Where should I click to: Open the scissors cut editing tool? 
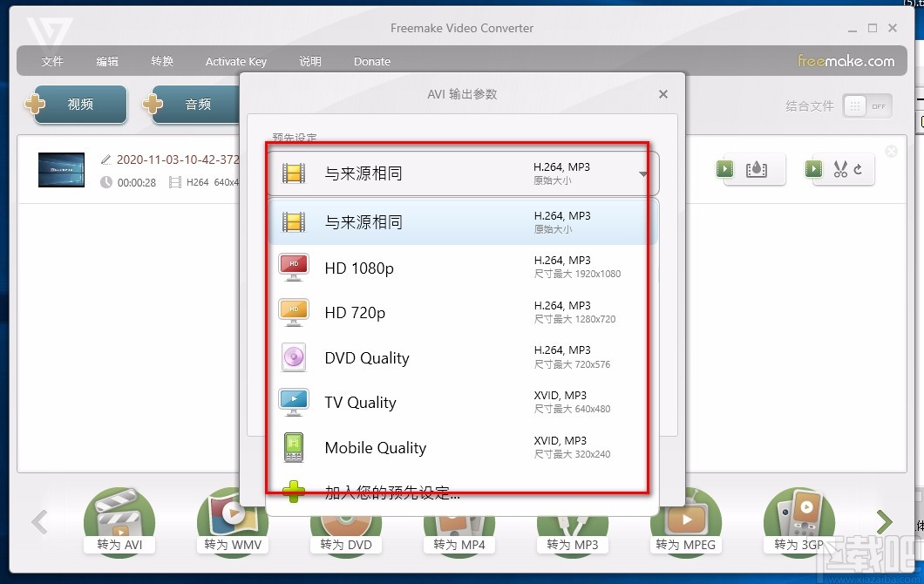click(x=839, y=169)
